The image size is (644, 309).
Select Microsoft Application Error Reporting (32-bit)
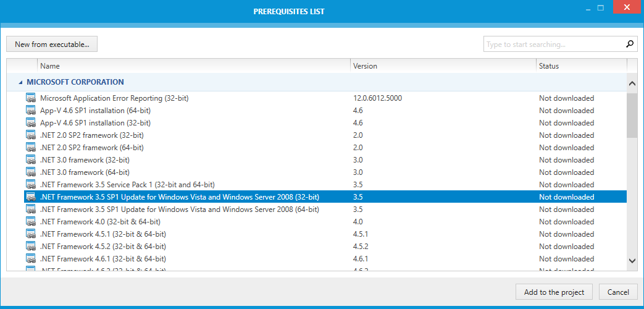pos(114,98)
